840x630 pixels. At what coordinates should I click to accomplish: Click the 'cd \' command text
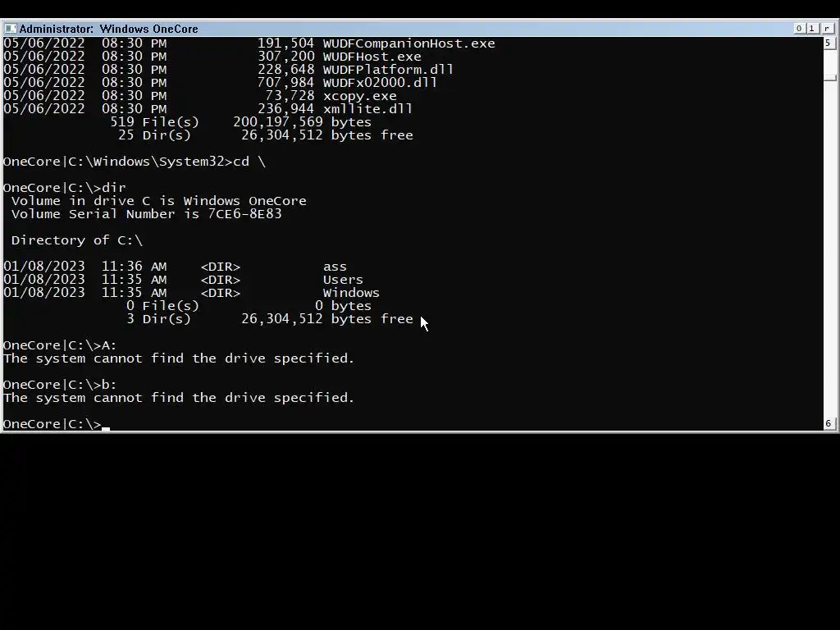pyautogui.click(x=249, y=162)
